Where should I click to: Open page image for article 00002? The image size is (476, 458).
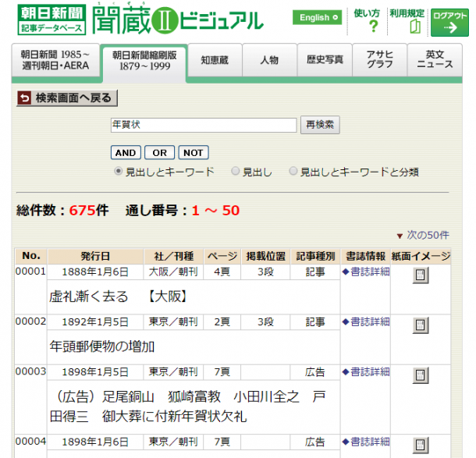[420, 325]
